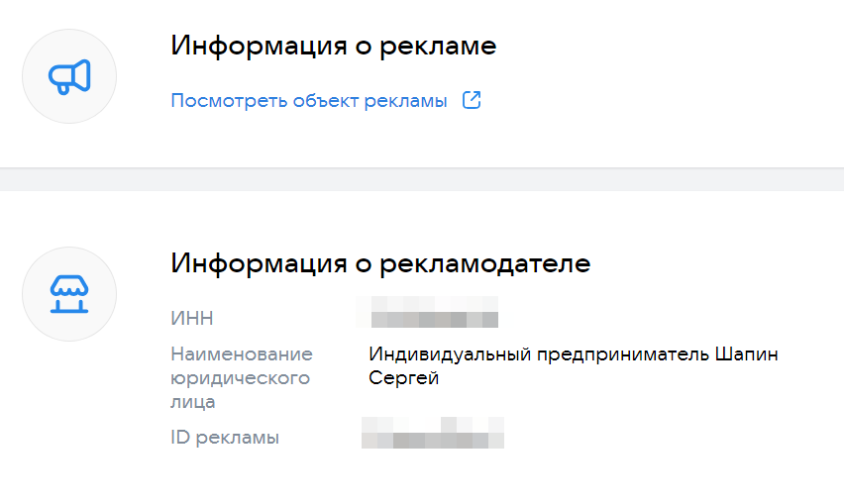
Task: Click the blurred ИНН value
Action: [434, 319]
